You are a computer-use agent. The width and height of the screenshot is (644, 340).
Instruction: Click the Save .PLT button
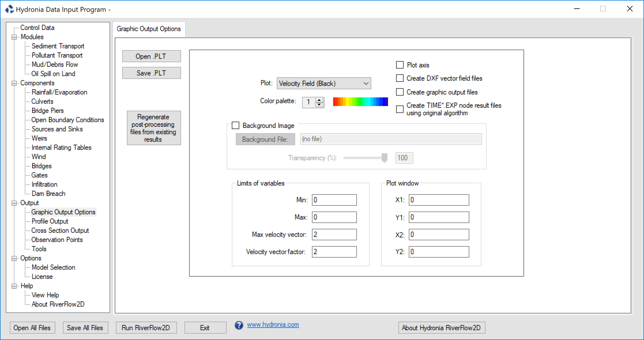click(x=152, y=73)
